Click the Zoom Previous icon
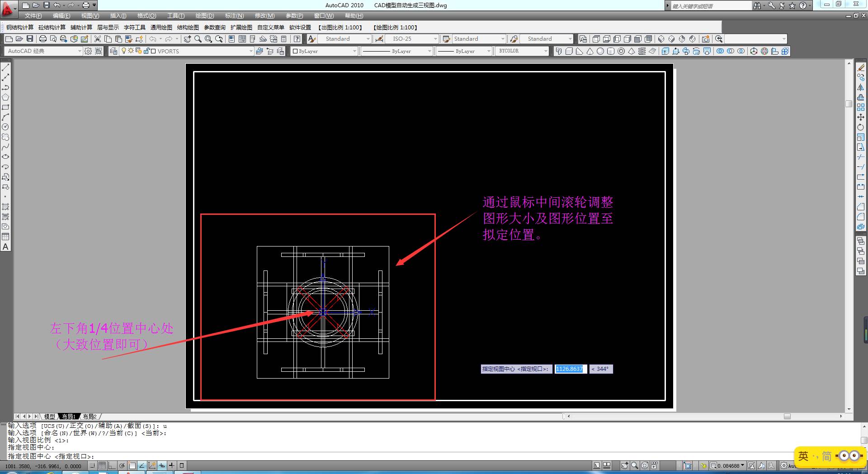 point(219,39)
